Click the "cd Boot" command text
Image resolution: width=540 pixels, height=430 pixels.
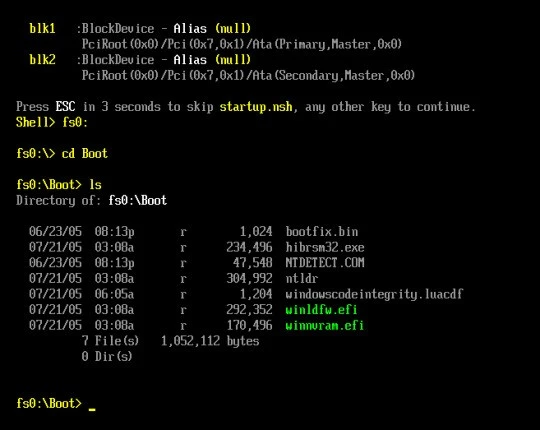(x=84, y=153)
